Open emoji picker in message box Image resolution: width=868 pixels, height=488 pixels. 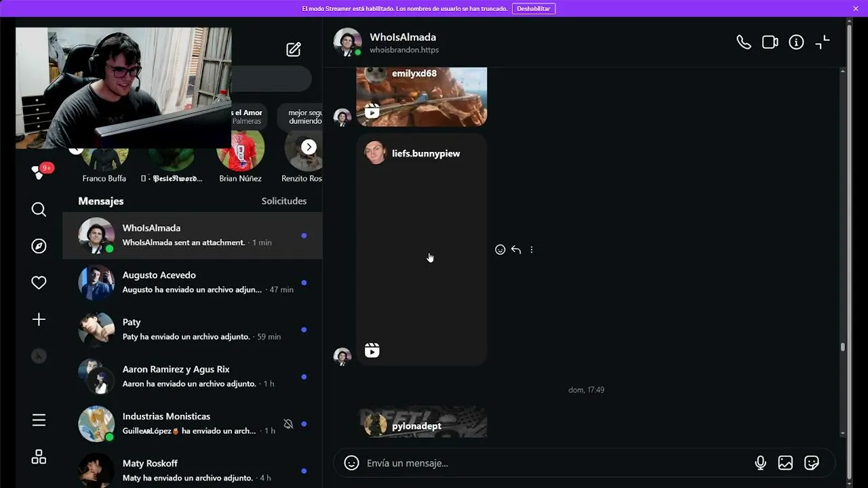click(351, 463)
